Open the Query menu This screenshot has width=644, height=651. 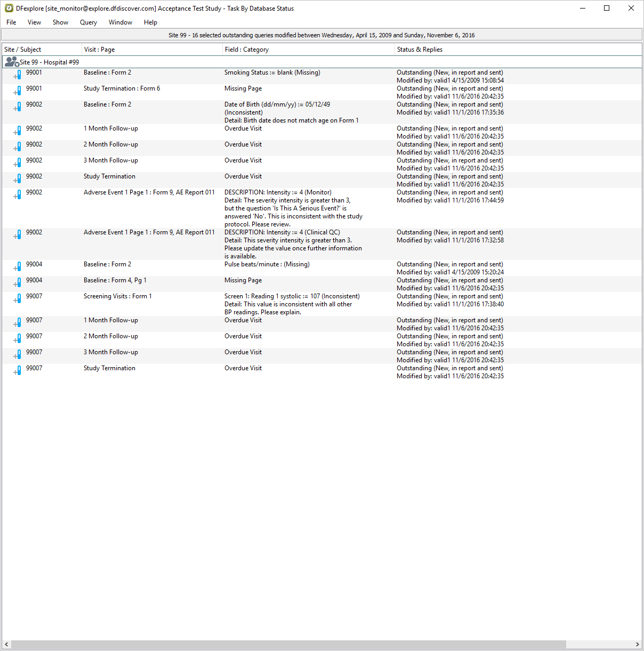point(88,22)
